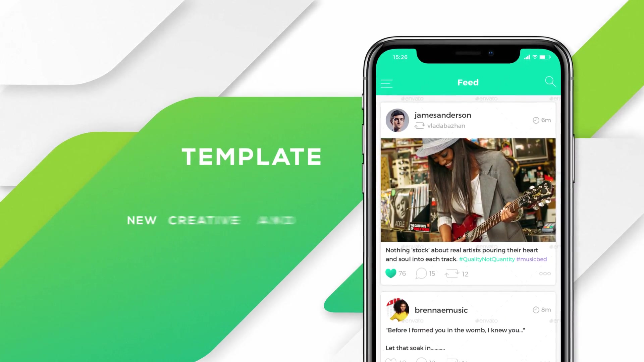The width and height of the screenshot is (644, 362).
Task: Tap status bar WiFi icon
Action: pyautogui.click(x=536, y=57)
